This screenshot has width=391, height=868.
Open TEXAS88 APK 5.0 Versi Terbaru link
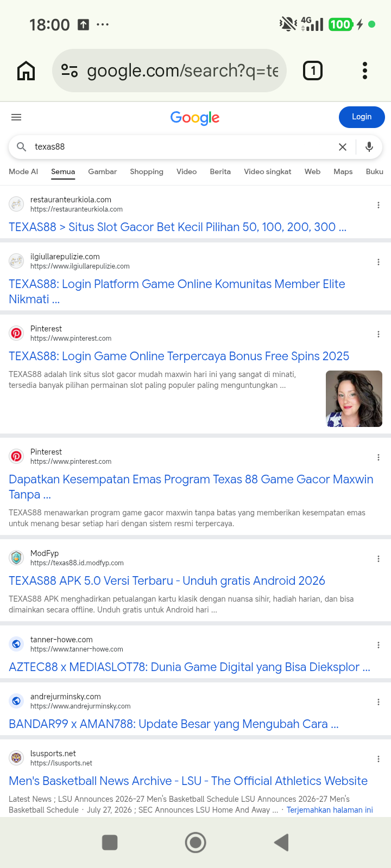pyautogui.click(x=167, y=581)
